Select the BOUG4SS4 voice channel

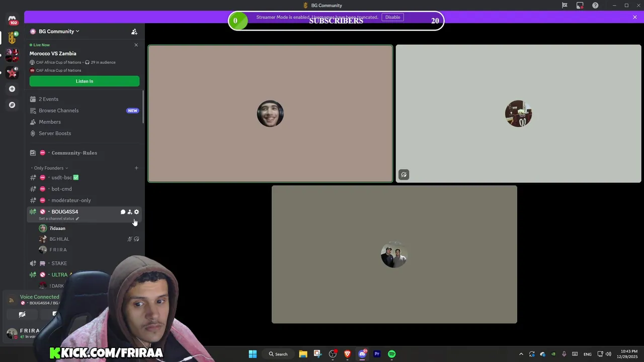click(x=64, y=212)
